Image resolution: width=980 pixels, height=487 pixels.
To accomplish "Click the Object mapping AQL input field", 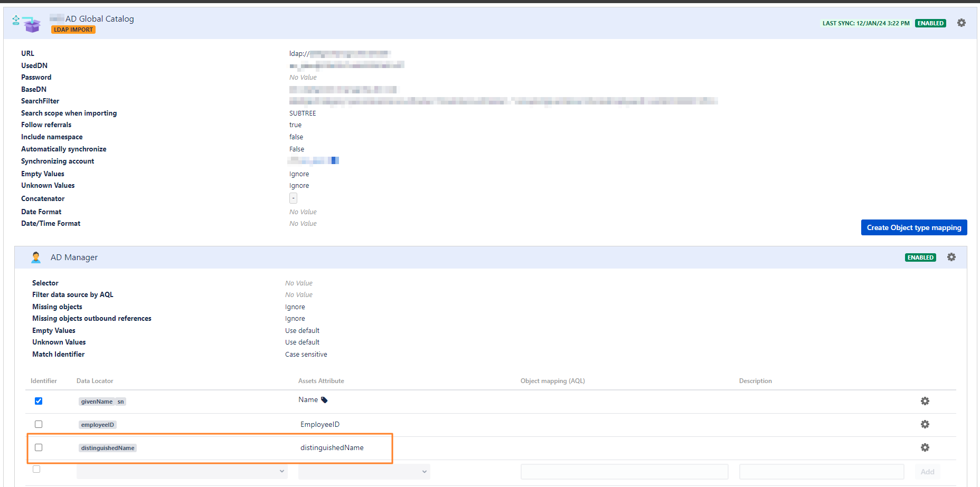I will coord(624,471).
